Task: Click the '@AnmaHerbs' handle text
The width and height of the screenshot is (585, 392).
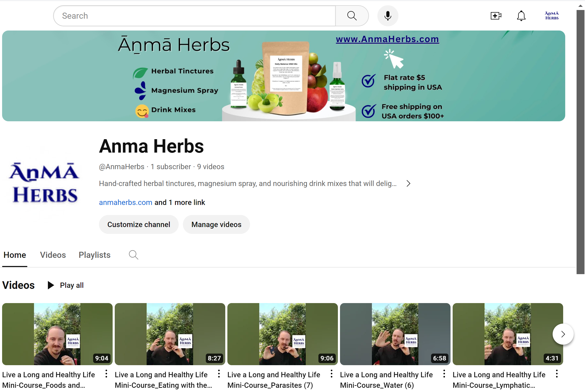Action: point(122,167)
